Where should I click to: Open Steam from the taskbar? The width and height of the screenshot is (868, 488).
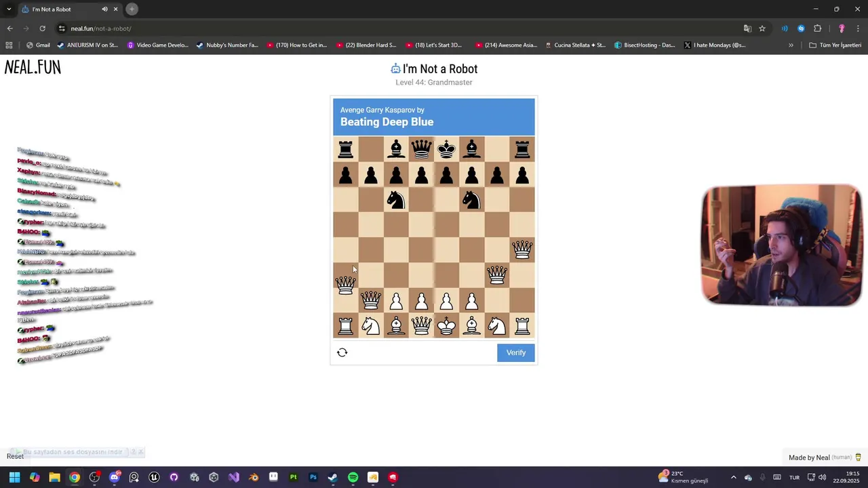pyautogui.click(x=333, y=477)
